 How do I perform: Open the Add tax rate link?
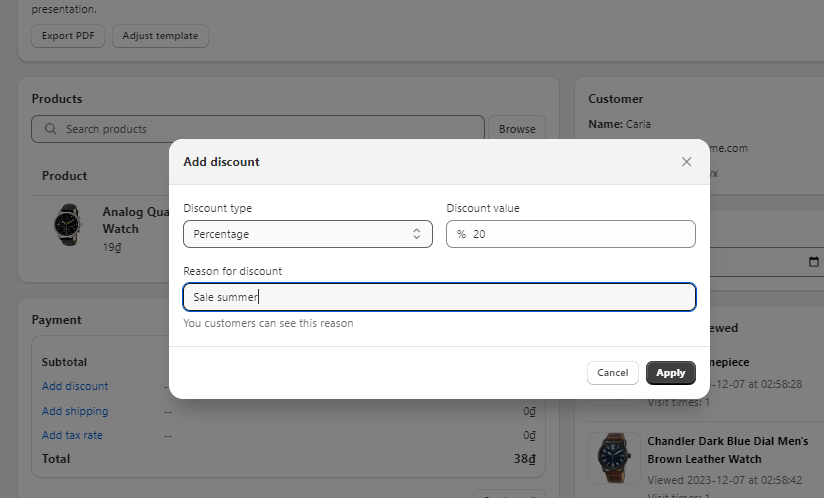click(72, 435)
